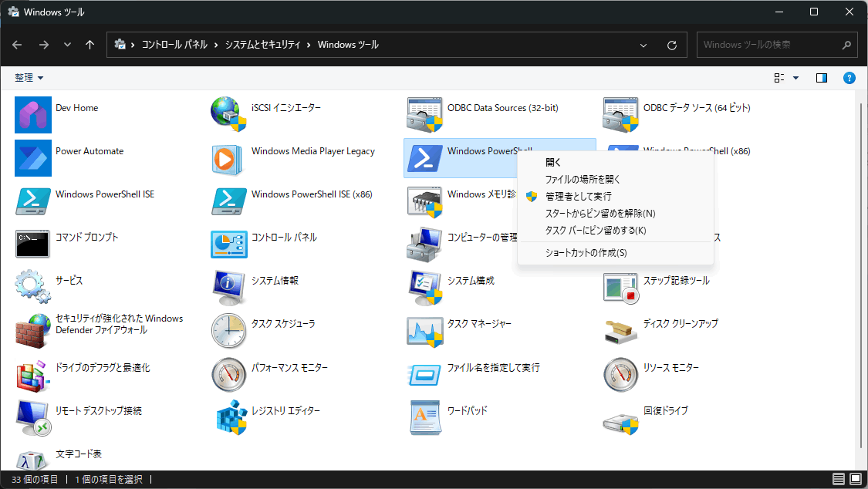Viewport: 868px width, 489px height.
Task: Click the コントロール パネル breadcrumb
Action: (x=174, y=45)
